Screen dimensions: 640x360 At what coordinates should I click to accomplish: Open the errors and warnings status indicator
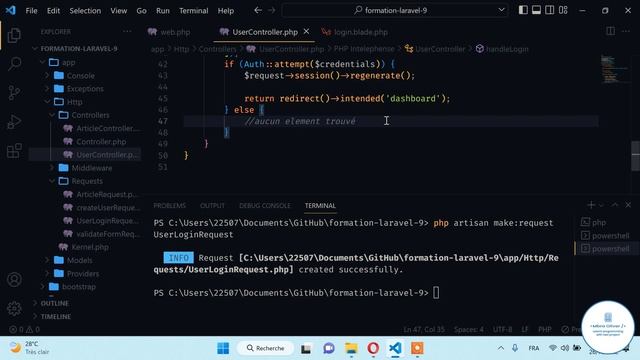click(24, 329)
